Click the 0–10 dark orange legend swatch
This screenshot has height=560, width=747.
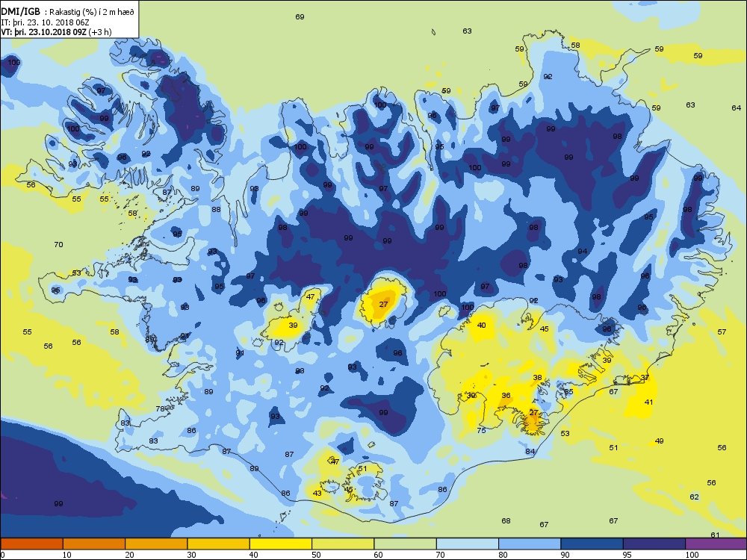(31, 544)
